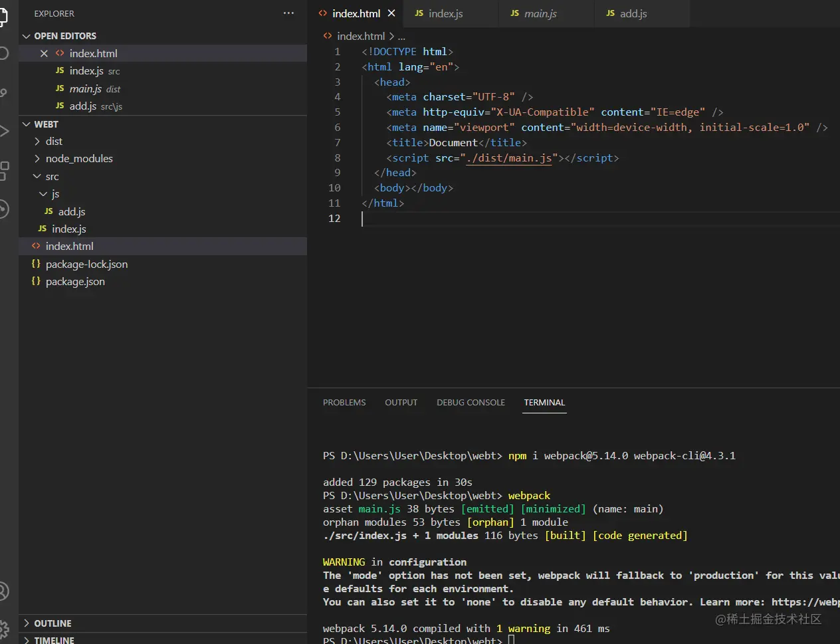Open the Manage gear icon

pos(3,628)
